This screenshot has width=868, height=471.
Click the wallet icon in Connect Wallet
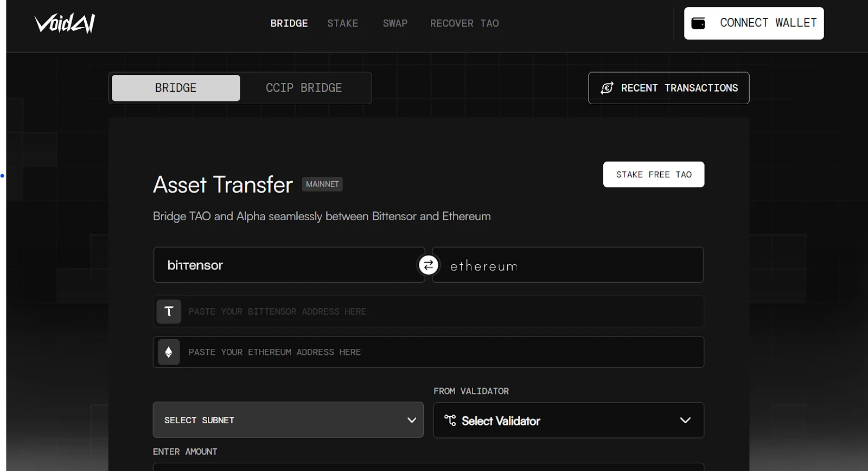[698, 23]
